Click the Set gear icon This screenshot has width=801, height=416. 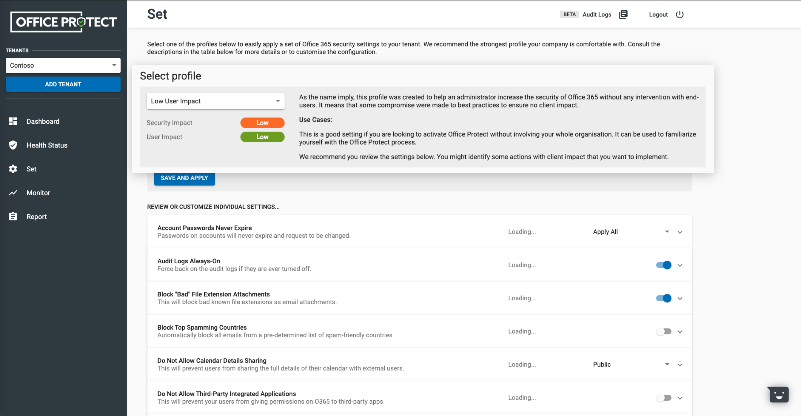(13, 169)
